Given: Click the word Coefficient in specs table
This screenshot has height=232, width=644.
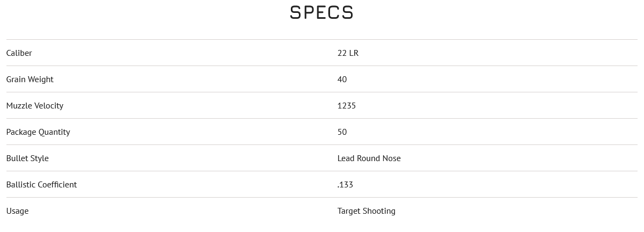Looking at the screenshot, I should (x=57, y=184).
